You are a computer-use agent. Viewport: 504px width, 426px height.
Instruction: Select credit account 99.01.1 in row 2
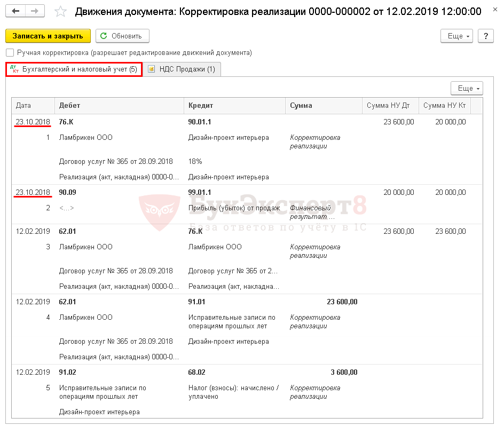click(x=200, y=192)
